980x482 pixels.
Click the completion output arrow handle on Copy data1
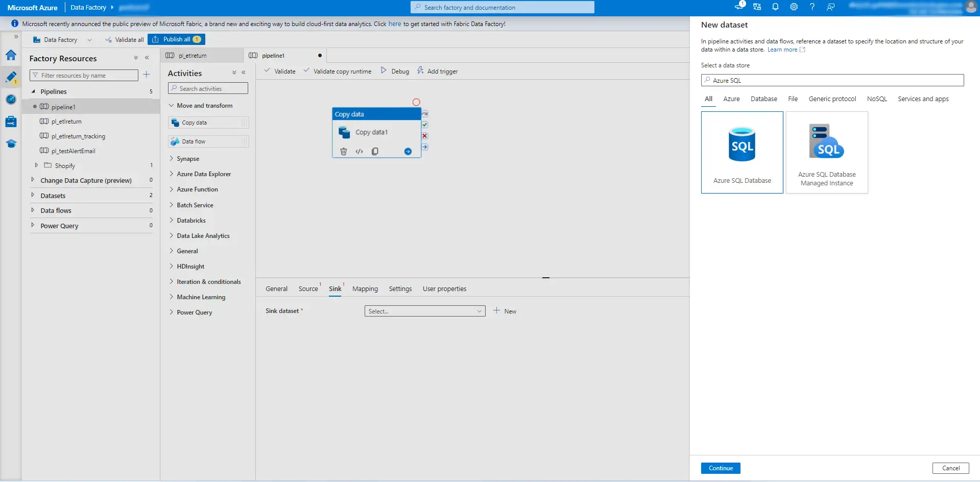pos(425,147)
